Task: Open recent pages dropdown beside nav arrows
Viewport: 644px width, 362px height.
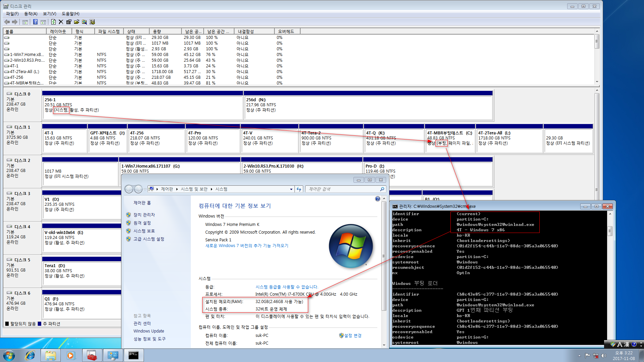Action: tap(145, 189)
